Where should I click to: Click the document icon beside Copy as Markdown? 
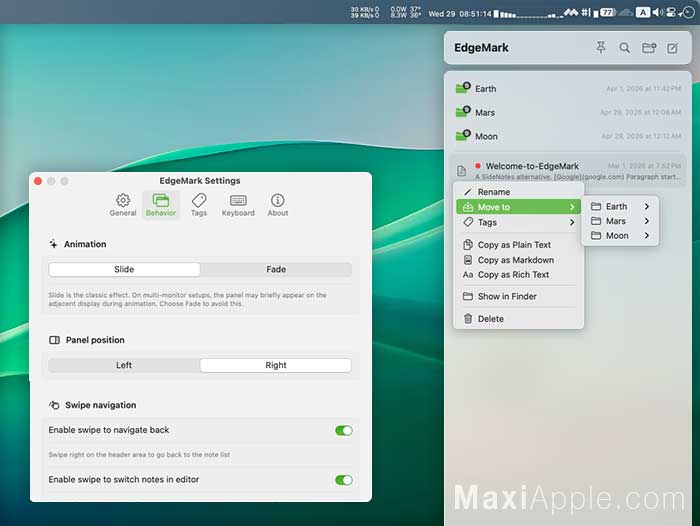[467, 260]
